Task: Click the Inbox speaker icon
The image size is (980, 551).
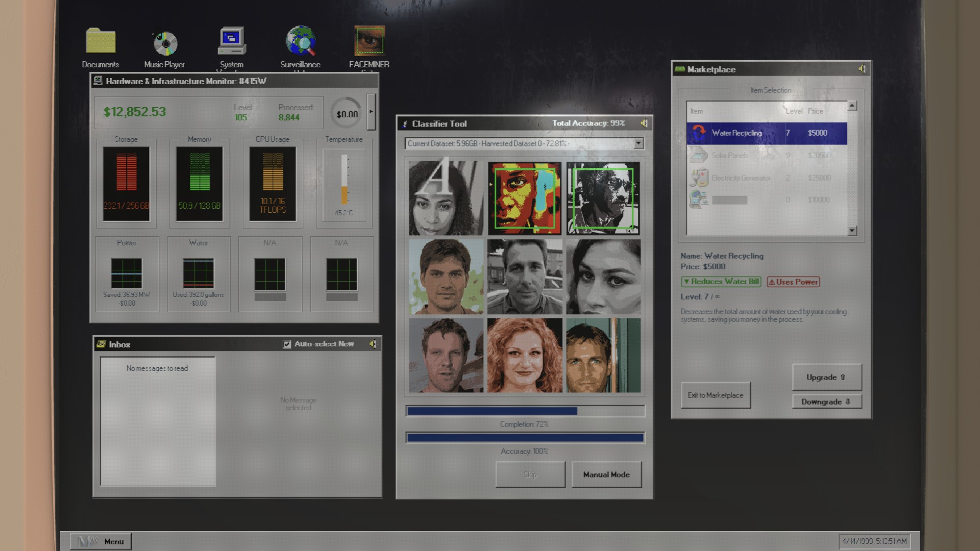Action: tap(373, 344)
